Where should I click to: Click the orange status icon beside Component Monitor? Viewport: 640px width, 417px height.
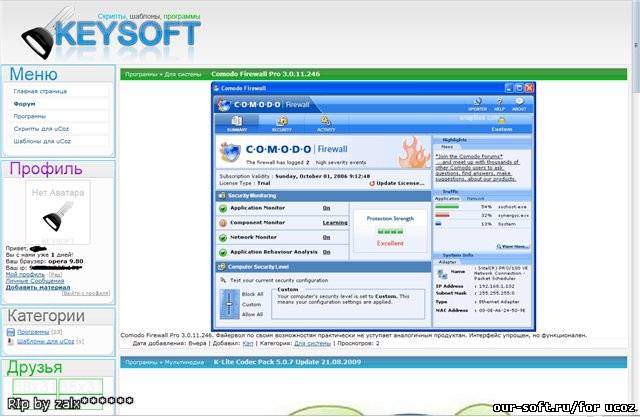coord(223,223)
